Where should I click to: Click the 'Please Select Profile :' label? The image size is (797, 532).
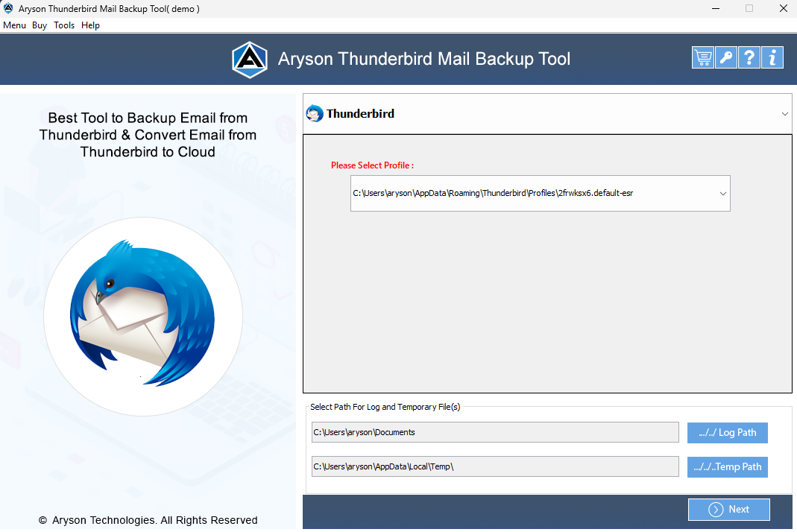click(x=372, y=165)
